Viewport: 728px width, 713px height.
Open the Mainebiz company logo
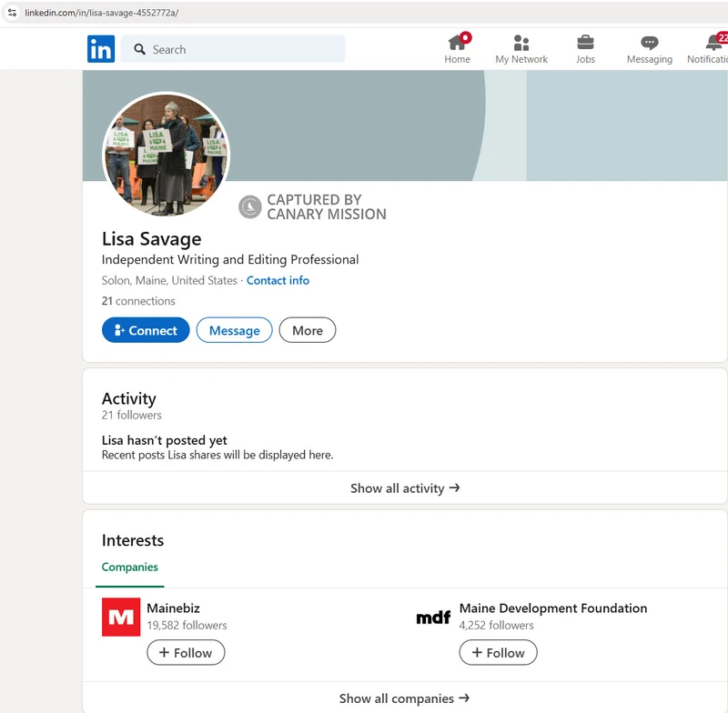(121, 617)
